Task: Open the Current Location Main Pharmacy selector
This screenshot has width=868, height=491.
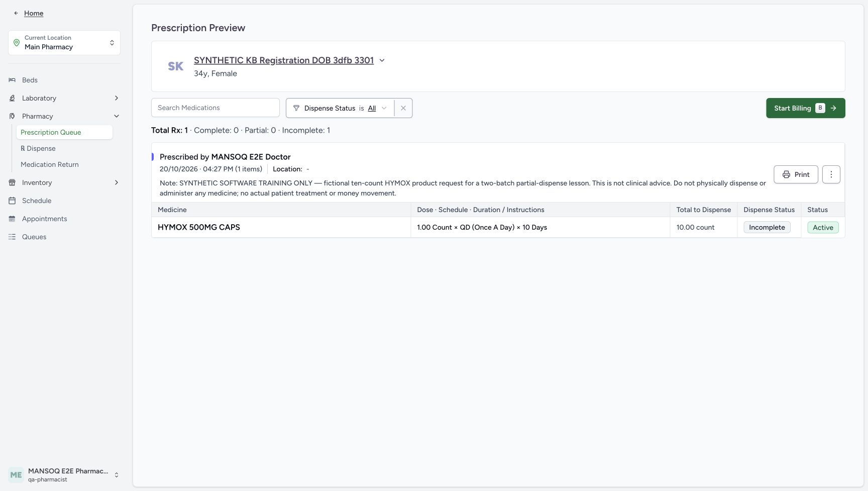Action: (64, 43)
